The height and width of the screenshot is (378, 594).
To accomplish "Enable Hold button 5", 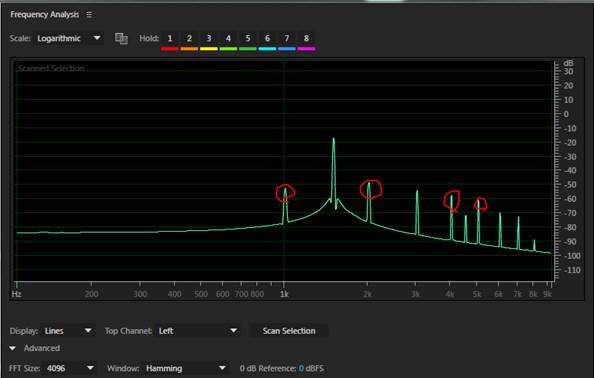I will pyautogui.click(x=248, y=39).
